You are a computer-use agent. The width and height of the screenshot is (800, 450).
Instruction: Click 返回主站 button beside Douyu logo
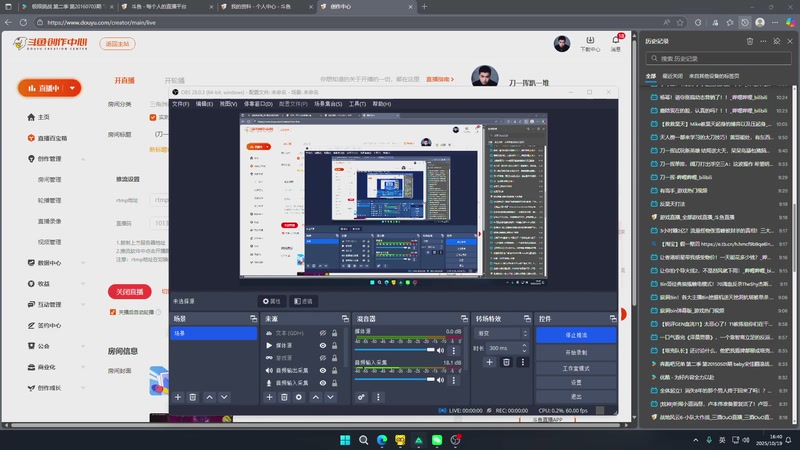tap(117, 44)
